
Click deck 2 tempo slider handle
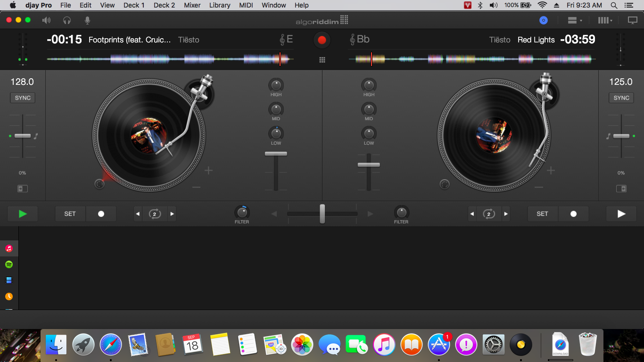tap(621, 136)
